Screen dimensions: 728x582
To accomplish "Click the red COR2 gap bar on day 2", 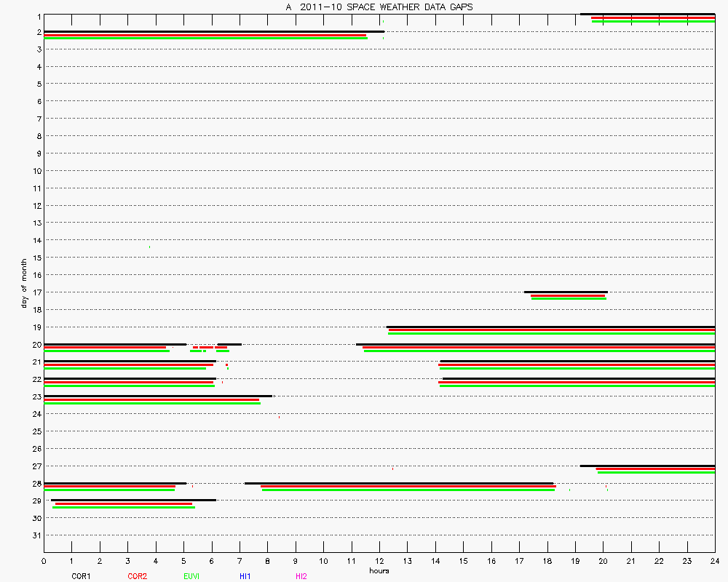I will click(205, 35).
